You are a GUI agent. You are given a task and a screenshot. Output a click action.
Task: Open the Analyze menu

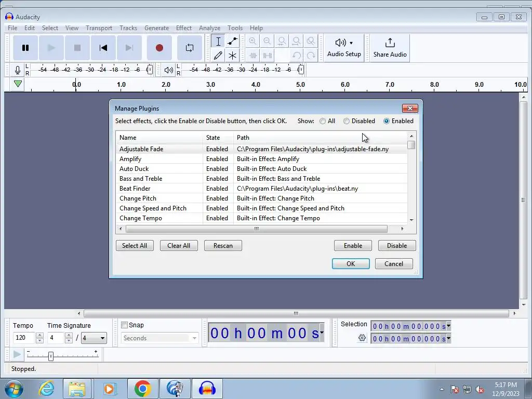click(x=210, y=28)
